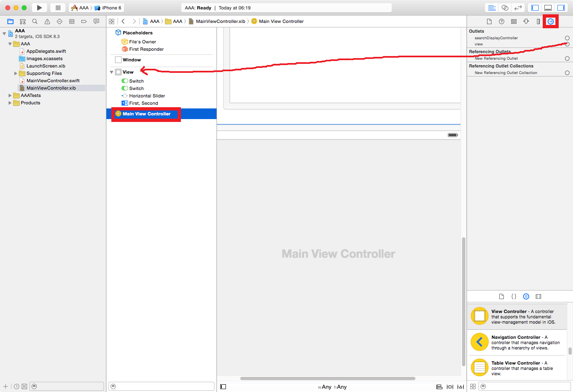Toggle the Navigator panel visibility
The height and width of the screenshot is (392, 573).
click(x=535, y=8)
